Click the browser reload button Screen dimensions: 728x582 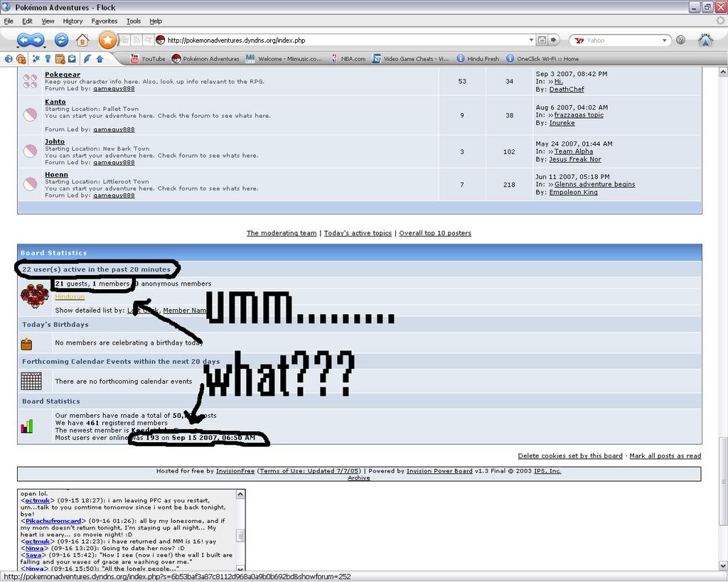pyautogui.click(x=61, y=40)
